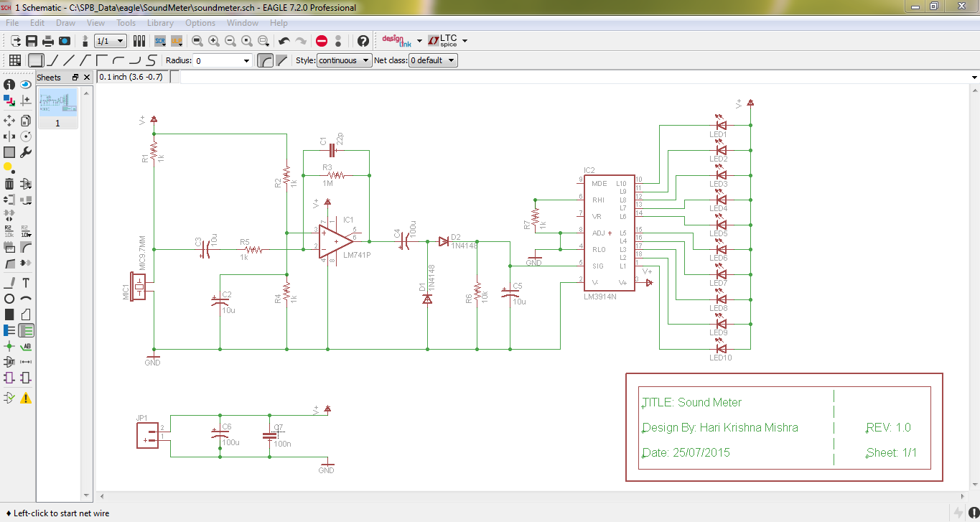Image resolution: width=980 pixels, height=522 pixels.
Task: Open the CAM processor icon
Action: tap(65, 41)
